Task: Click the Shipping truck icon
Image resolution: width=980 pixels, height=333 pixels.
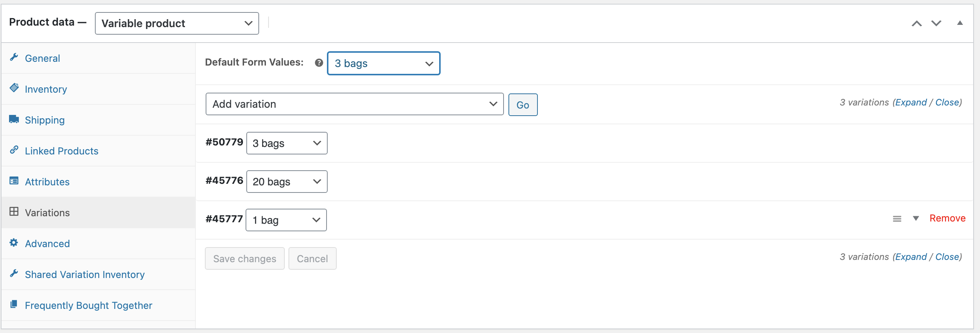Action: tap(14, 119)
